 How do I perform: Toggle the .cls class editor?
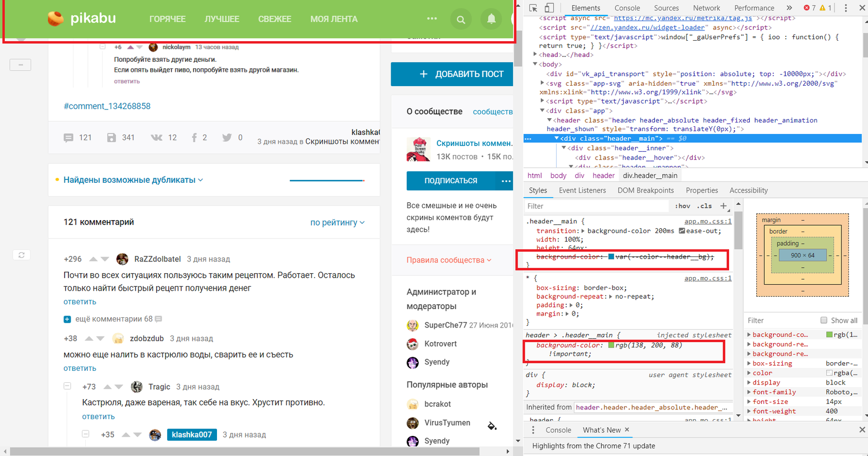[x=704, y=206]
